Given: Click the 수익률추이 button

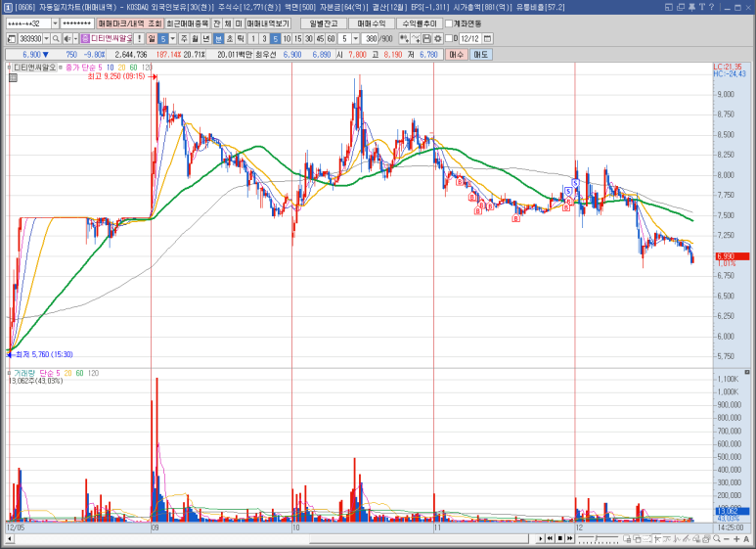Looking at the screenshot, I should (419, 23).
